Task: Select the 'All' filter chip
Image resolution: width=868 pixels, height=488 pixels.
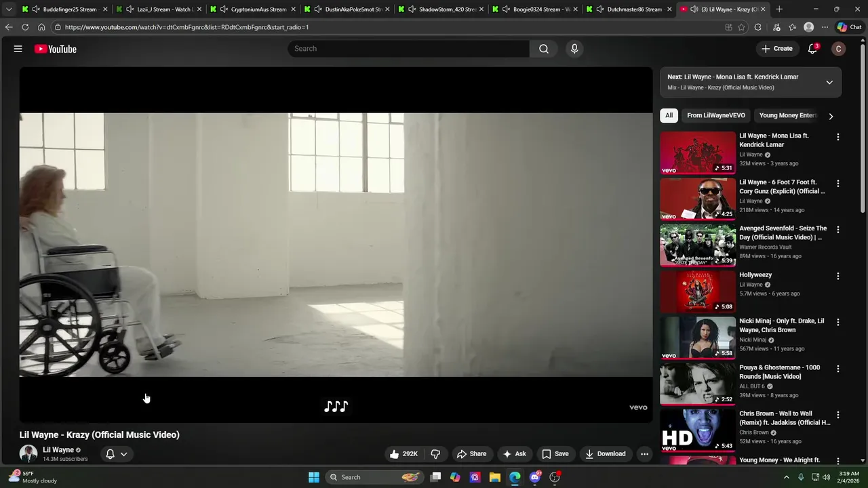Action: tap(669, 115)
